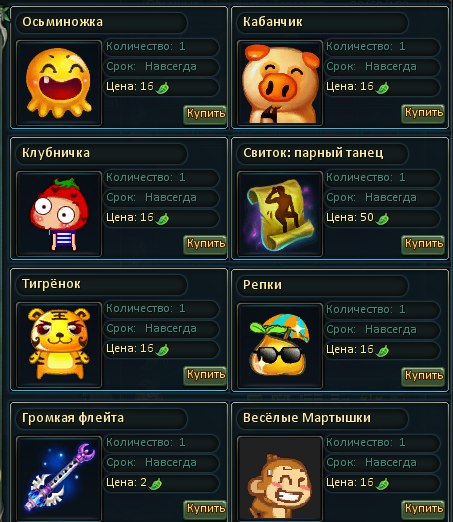The image size is (453, 522).
Task: Click Купить under the Тигрёнок item
Action: (x=205, y=375)
